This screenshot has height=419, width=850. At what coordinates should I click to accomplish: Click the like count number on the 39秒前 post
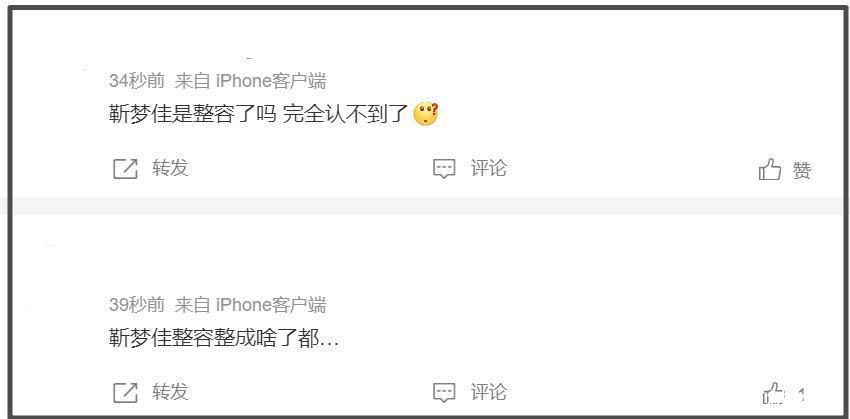coord(802,394)
